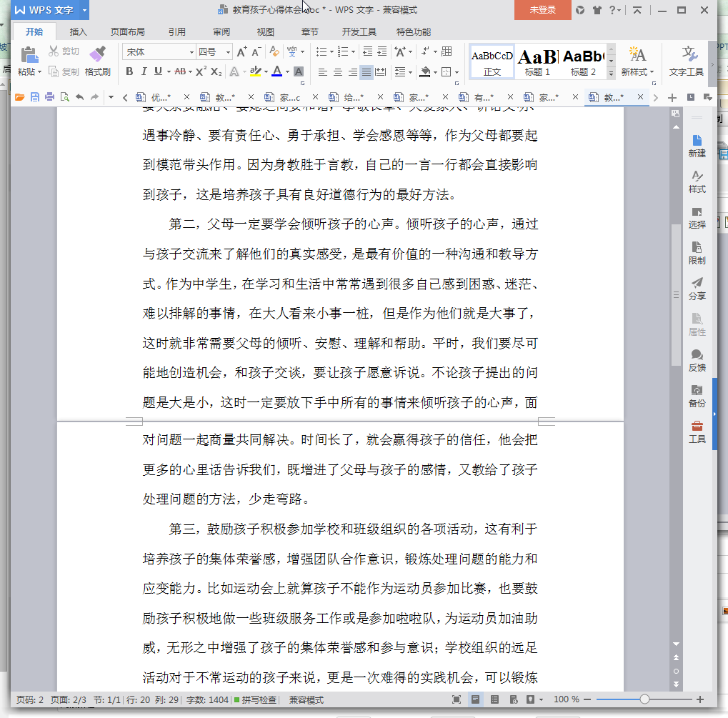
Task: Undo the last action
Action: point(80,97)
